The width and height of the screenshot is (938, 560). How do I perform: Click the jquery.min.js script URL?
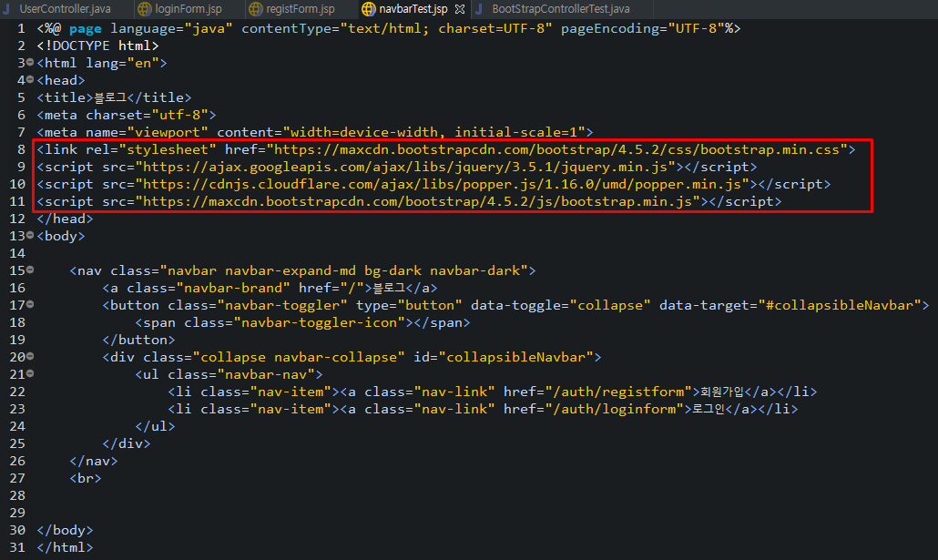[x=405, y=167]
